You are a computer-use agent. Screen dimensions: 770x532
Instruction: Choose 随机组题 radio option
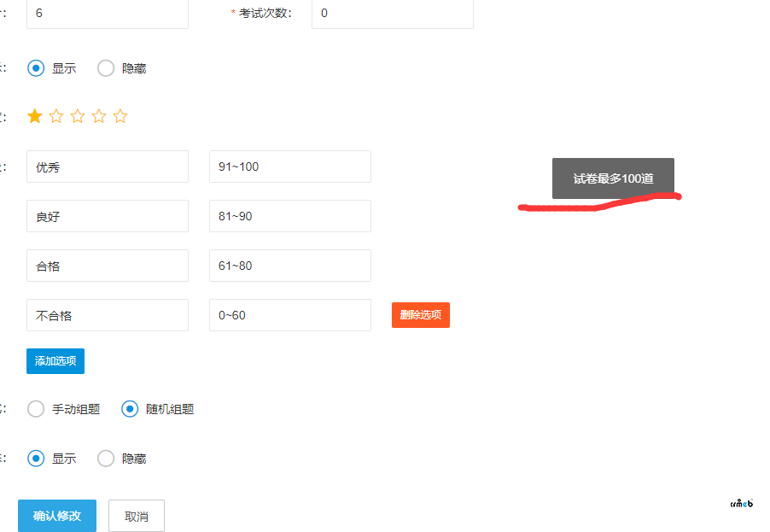coord(130,409)
